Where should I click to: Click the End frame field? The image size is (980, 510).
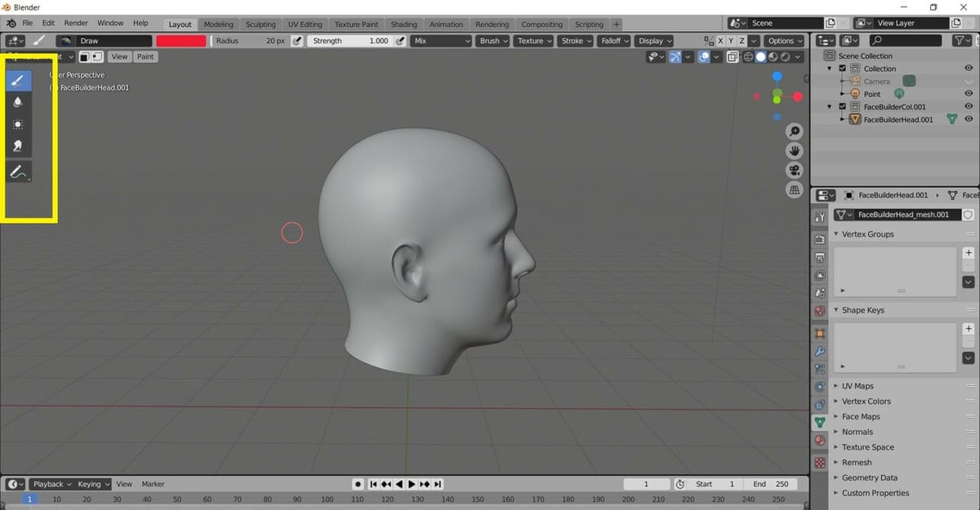770,484
